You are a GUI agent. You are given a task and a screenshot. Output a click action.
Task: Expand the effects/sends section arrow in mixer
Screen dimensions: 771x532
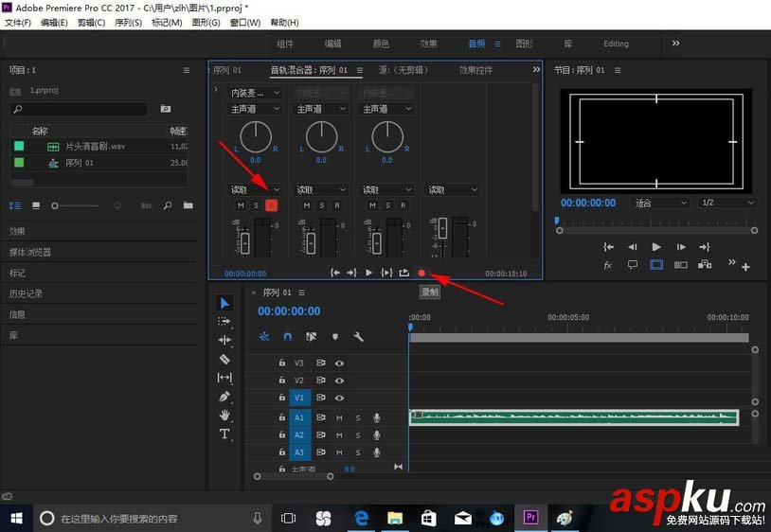[x=216, y=89]
